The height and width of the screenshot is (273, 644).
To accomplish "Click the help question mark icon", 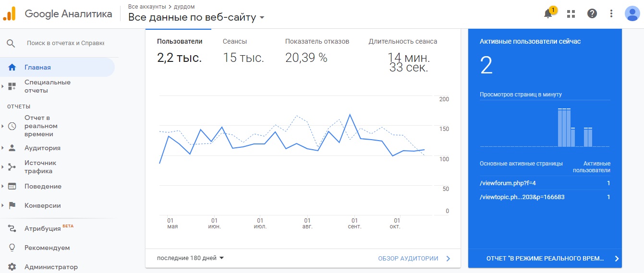I will (x=592, y=13).
